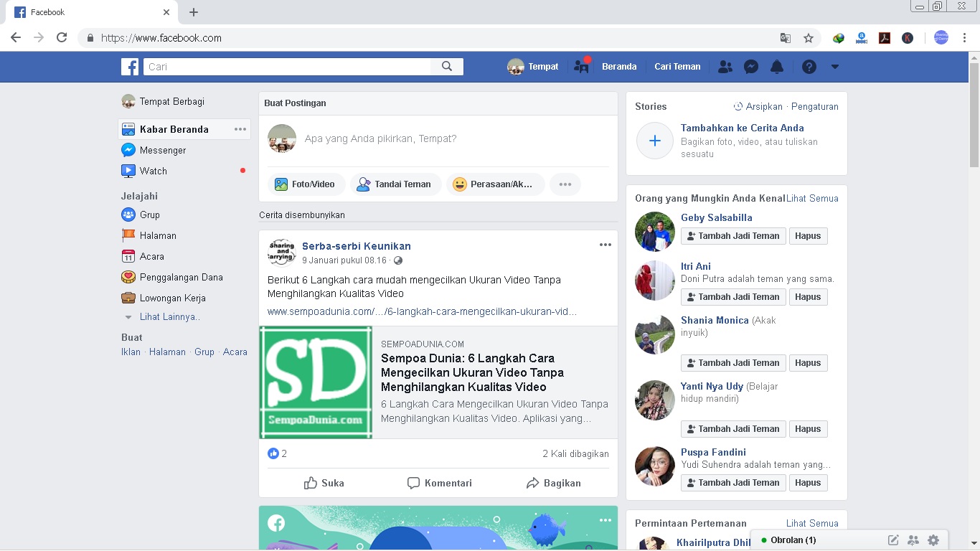This screenshot has width=980, height=551.
Task: Click '2 Kali dibagikan' share count
Action: (575, 453)
